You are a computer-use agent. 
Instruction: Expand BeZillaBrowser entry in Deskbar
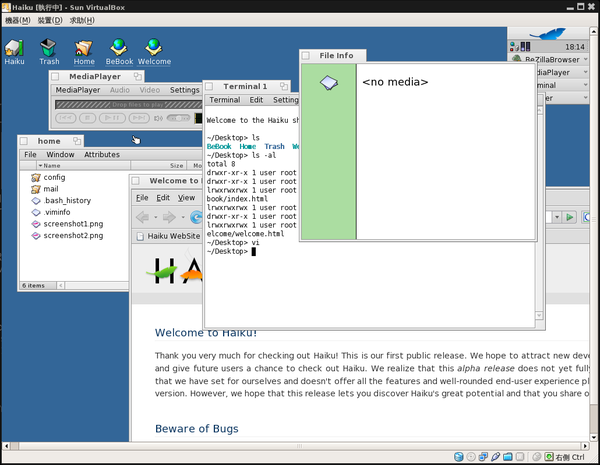tap(585, 59)
